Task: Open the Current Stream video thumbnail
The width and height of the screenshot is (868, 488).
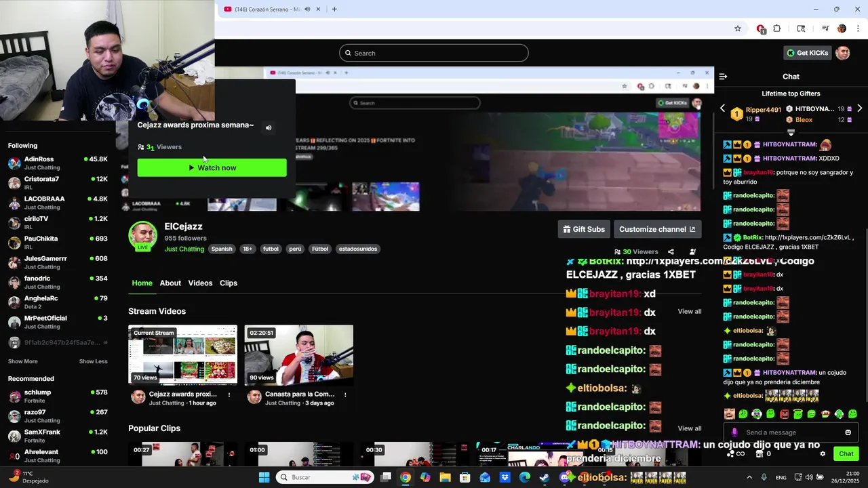Action: pos(183,354)
